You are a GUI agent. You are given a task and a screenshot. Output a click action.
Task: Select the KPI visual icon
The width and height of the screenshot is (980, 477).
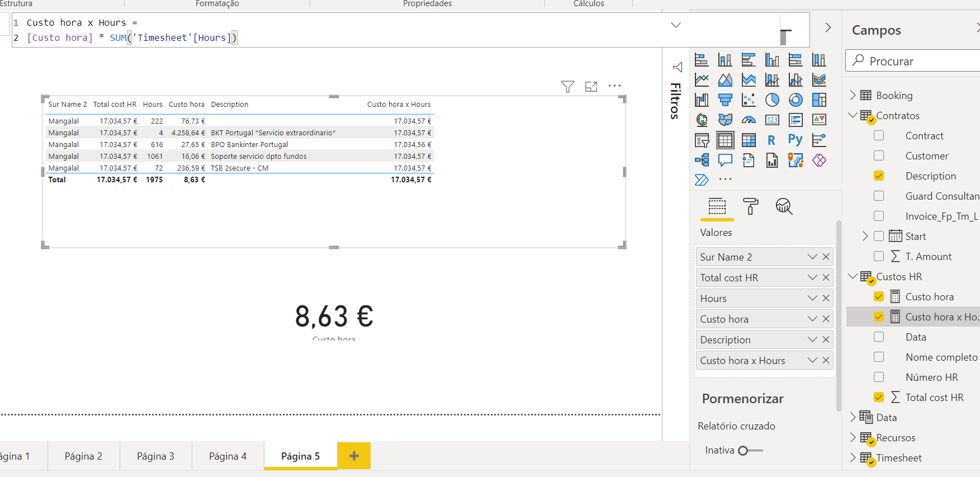coord(819,120)
